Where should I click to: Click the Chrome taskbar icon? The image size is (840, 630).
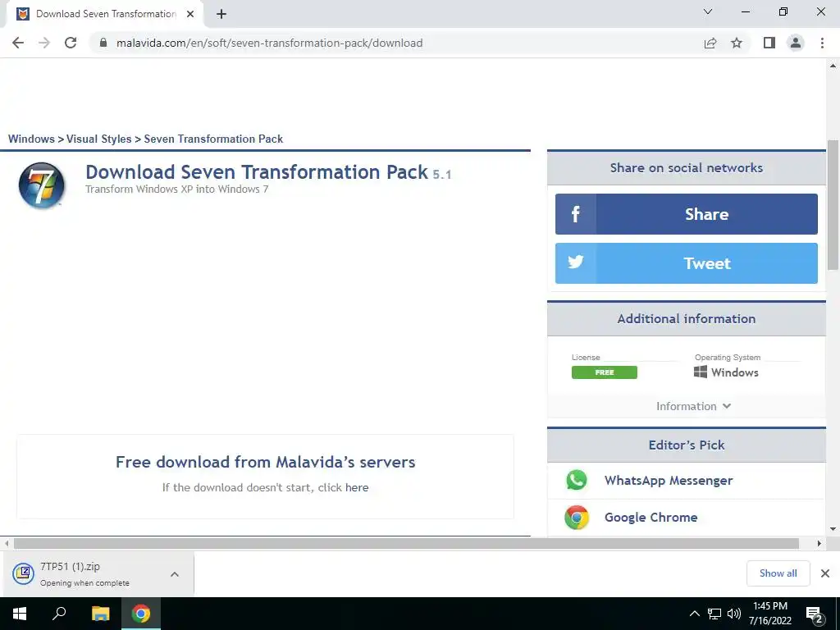coord(141,614)
